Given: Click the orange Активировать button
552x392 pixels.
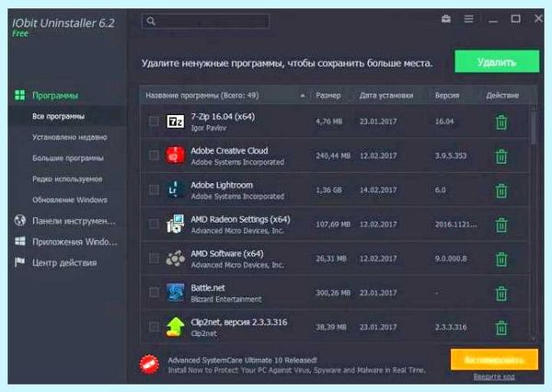Looking at the screenshot, I should [x=494, y=360].
